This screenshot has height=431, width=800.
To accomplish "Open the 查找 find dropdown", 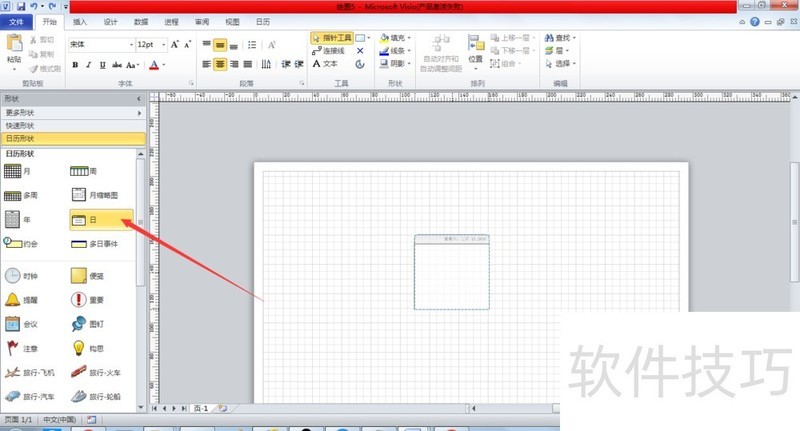I will 560,38.
